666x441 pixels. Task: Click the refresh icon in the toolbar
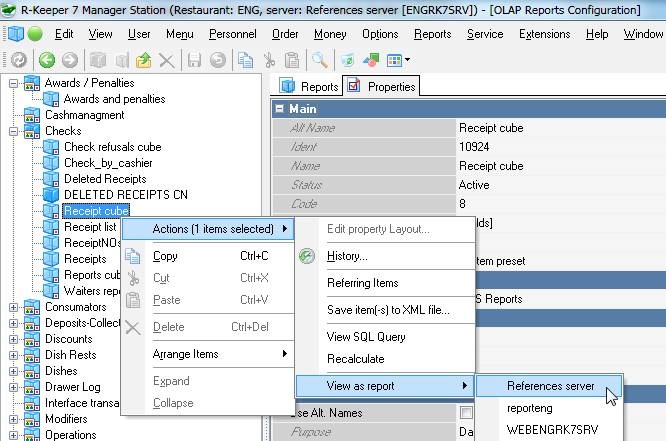18,60
